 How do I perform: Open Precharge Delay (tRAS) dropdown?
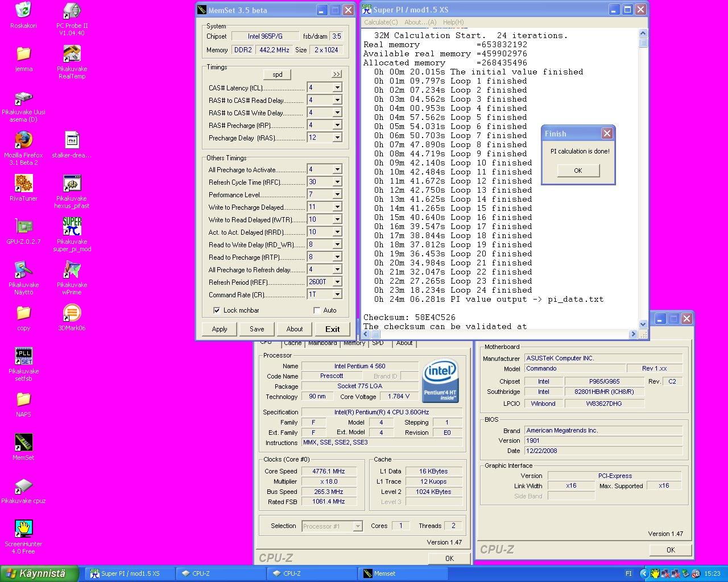pyautogui.click(x=337, y=138)
